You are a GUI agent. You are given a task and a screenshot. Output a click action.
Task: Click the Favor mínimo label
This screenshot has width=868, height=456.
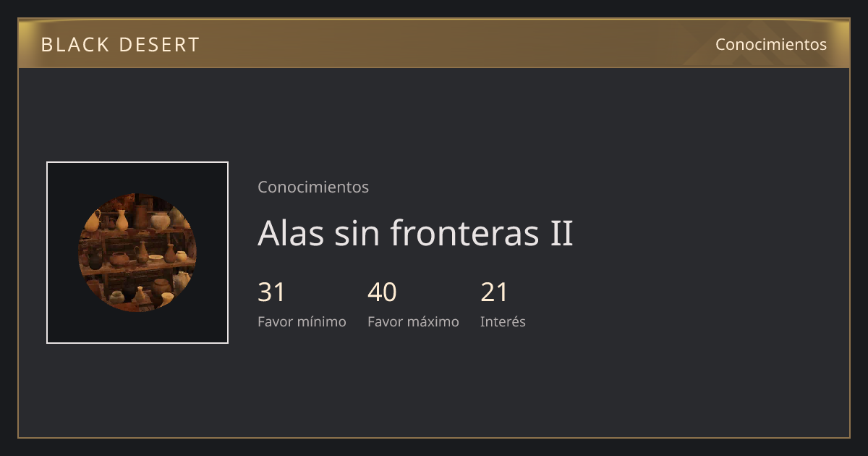pyautogui.click(x=302, y=321)
